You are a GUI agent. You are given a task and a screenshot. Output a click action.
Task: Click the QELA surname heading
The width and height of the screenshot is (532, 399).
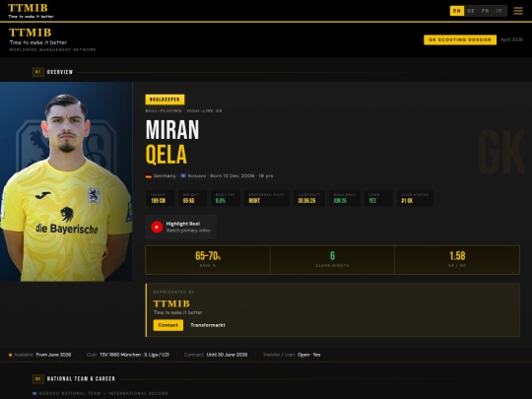pyautogui.click(x=166, y=155)
